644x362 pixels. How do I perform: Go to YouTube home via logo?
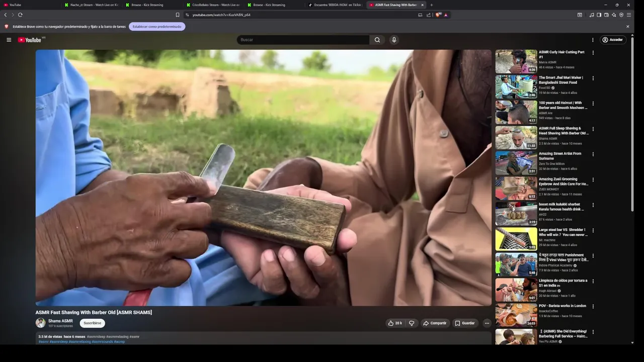pyautogui.click(x=30, y=40)
